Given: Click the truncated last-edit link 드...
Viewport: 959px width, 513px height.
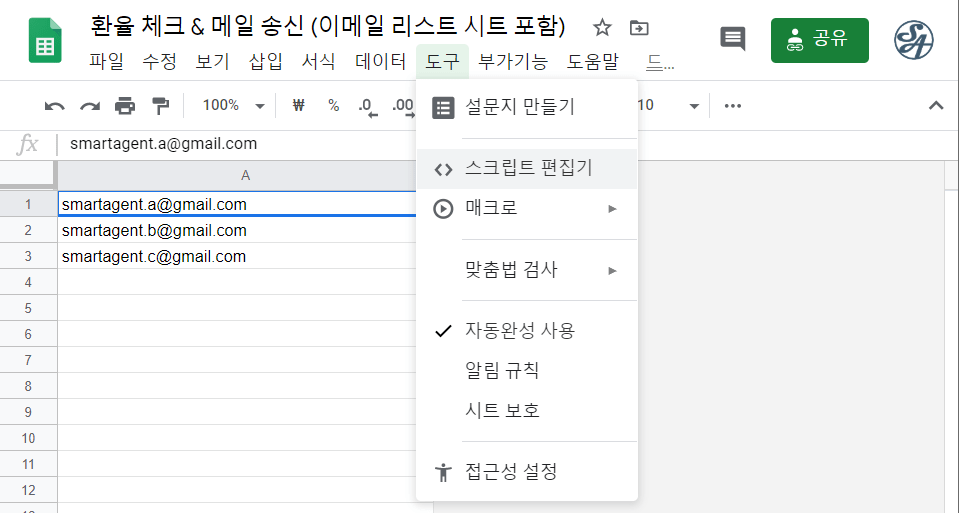Looking at the screenshot, I should point(660,62).
